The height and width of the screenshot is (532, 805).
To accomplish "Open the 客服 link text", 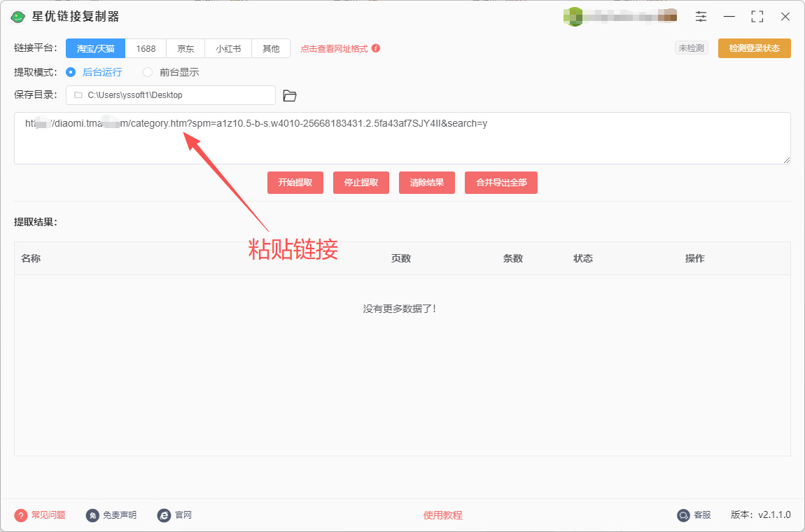I will pos(702,515).
